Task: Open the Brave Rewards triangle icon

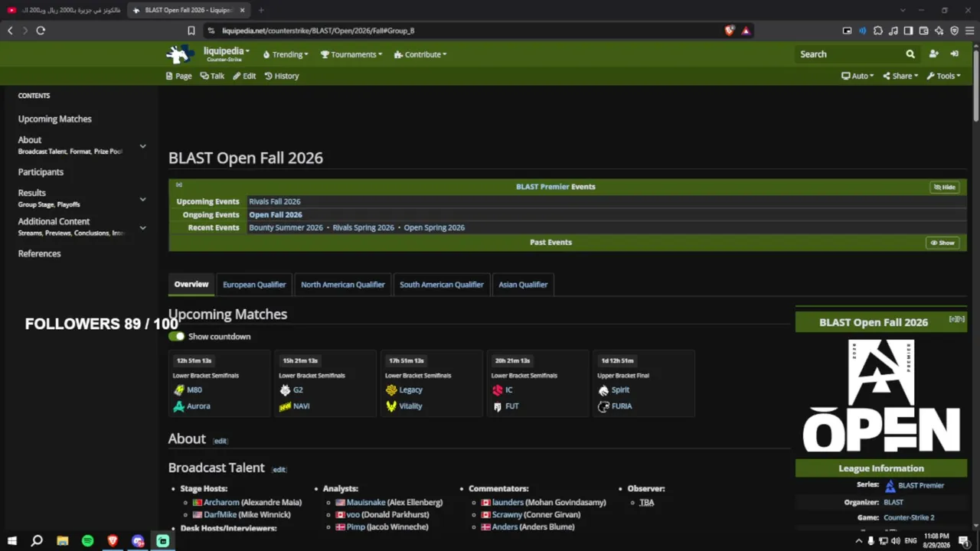Action: pos(746,31)
